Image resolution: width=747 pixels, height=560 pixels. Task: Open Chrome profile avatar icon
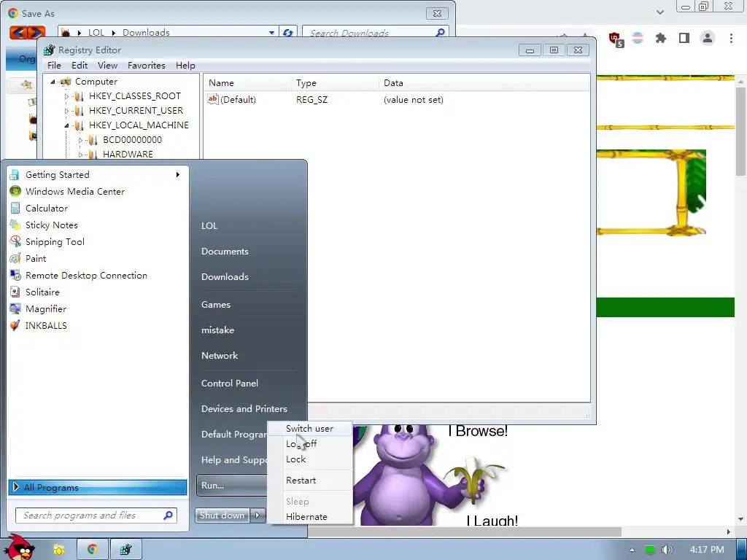click(x=708, y=38)
